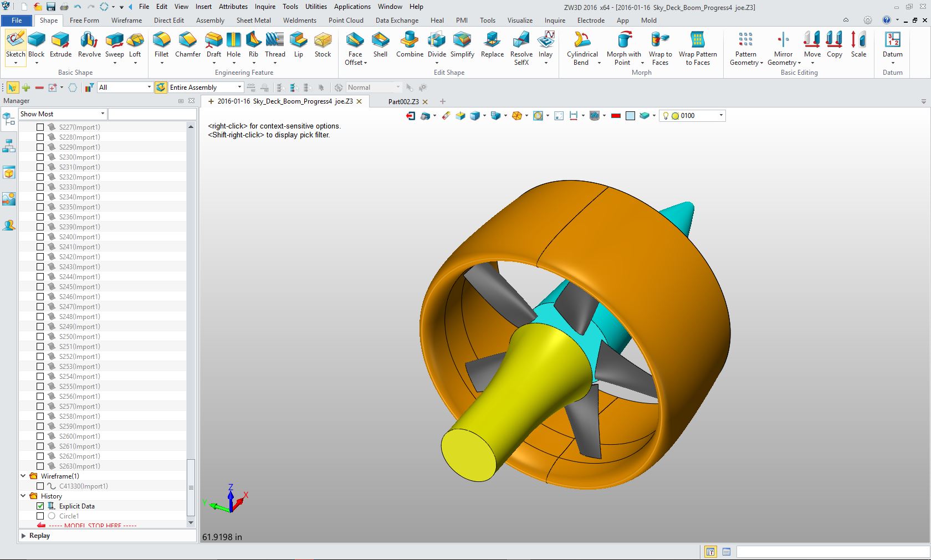
Task: Enable the C41330(Import1) wireframe checkbox
Action: tap(40, 486)
